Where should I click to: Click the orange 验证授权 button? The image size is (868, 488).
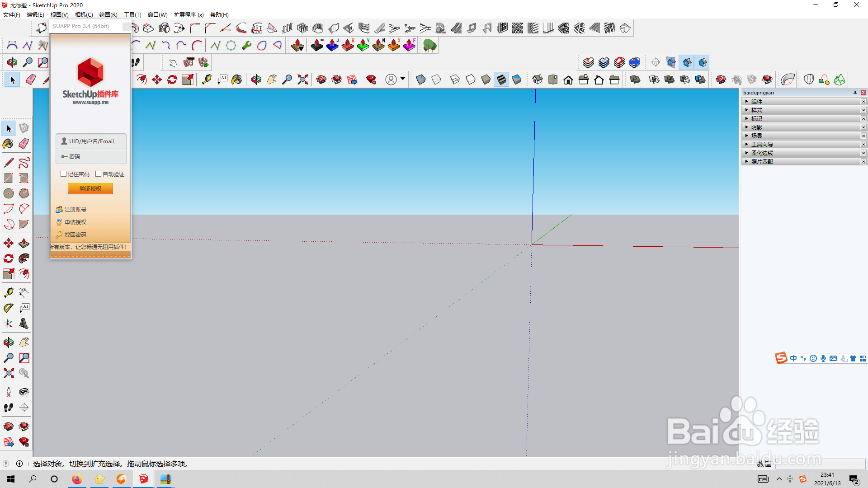(x=90, y=189)
